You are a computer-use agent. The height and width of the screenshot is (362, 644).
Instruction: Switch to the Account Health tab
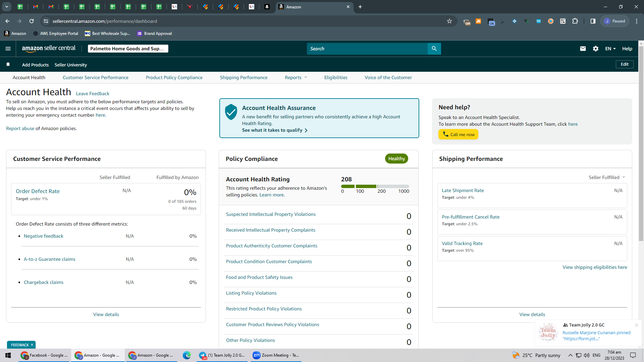[29, 77]
